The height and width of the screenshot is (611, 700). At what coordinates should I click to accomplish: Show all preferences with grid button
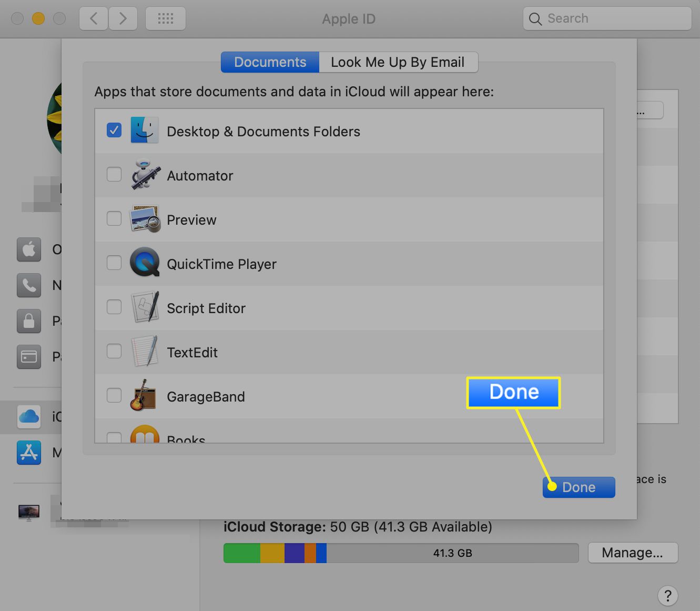pos(165,19)
